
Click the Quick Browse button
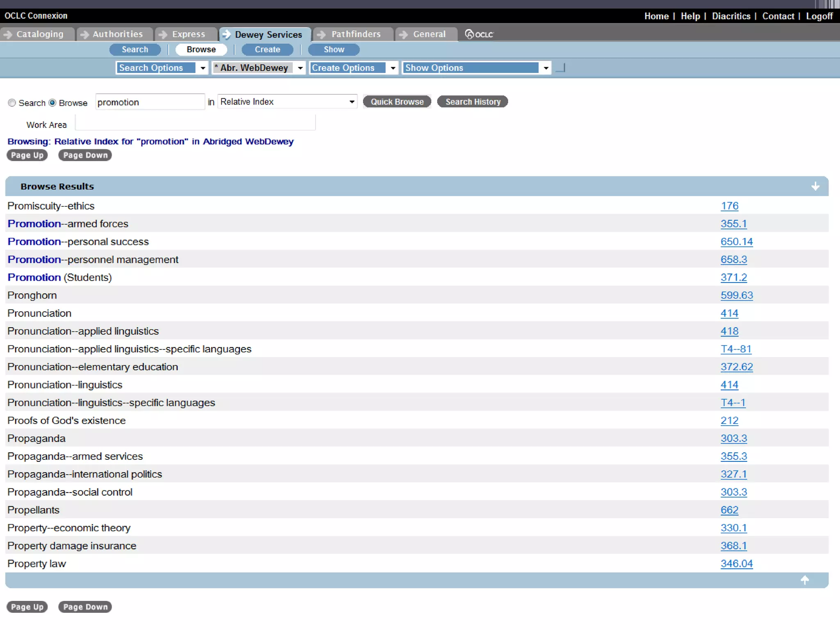(x=397, y=102)
